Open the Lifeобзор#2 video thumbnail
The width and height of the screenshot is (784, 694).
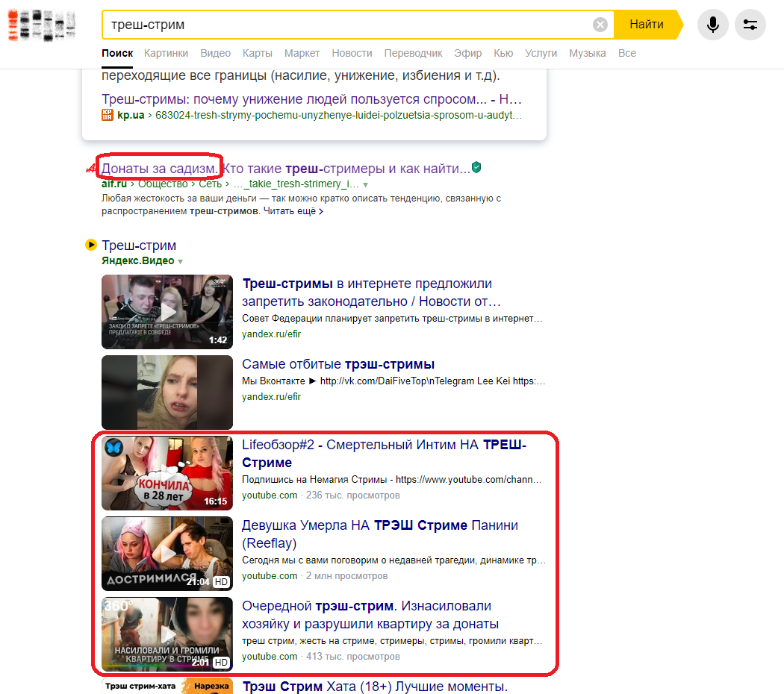(x=167, y=472)
